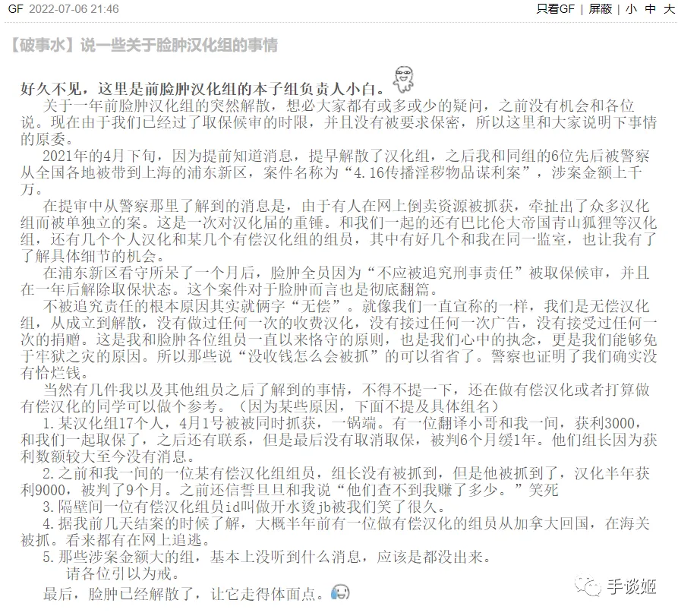Click list item 2 about 获利9000
Viewport: 678px width, 616px height.
[x=336, y=482]
